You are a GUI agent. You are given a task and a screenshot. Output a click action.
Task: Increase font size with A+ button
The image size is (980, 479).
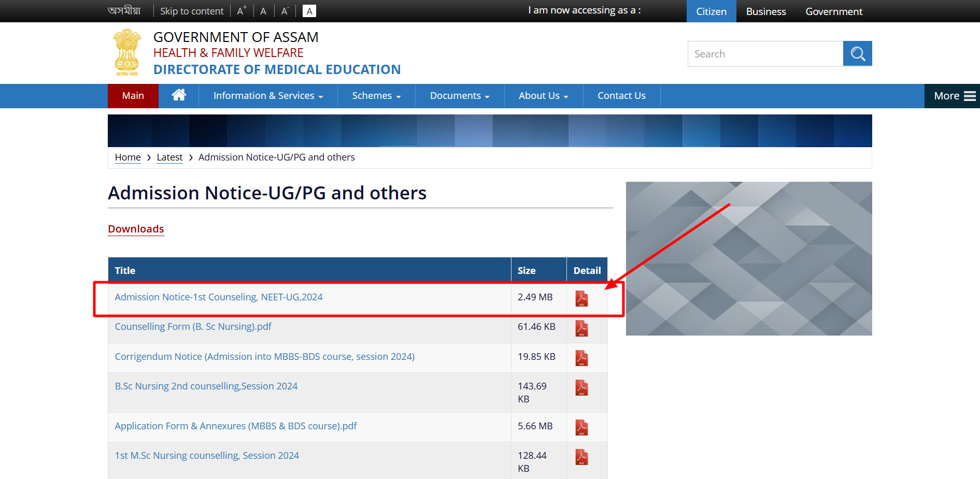[x=242, y=11]
